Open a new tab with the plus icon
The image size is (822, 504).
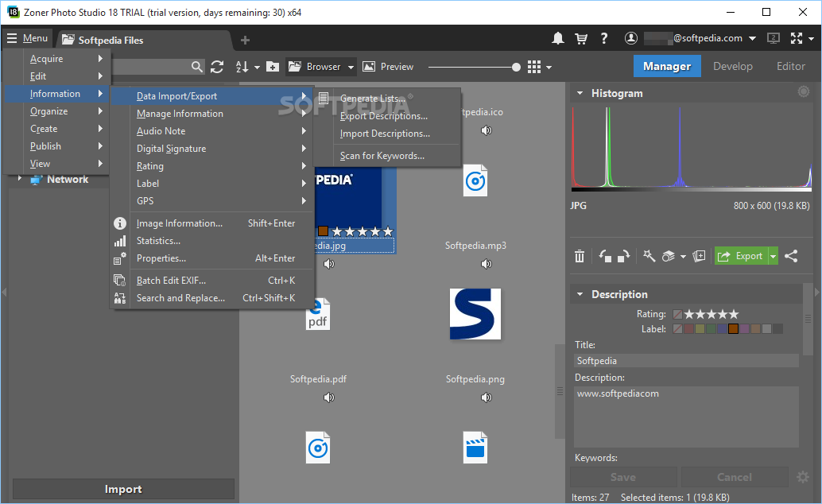click(x=245, y=40)
